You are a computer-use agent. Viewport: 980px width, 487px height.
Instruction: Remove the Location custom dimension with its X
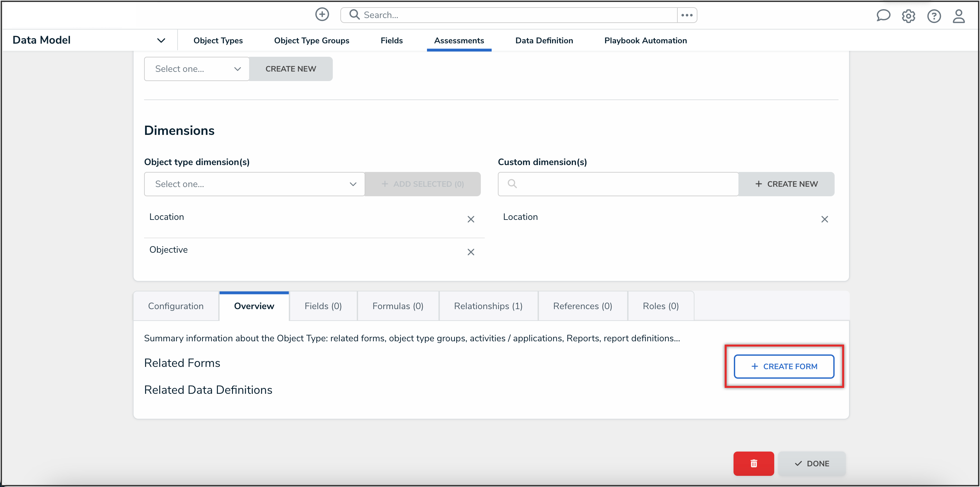(825, 219)
